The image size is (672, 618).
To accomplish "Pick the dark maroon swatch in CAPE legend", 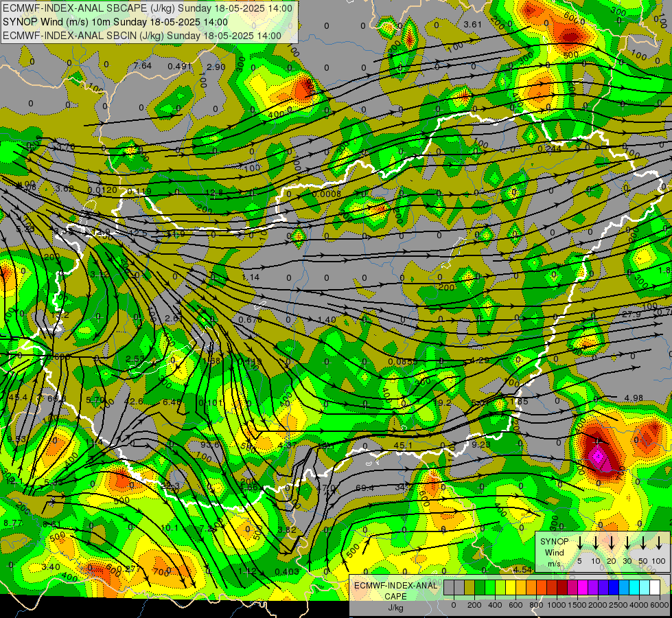I will click(x=562, y=588).
